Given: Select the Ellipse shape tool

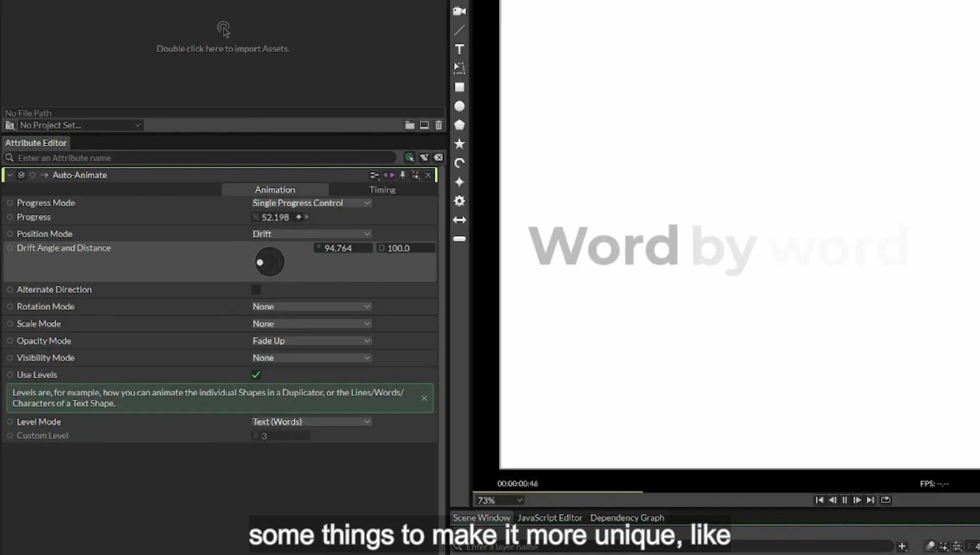Looking at the screenshot, I should coord(459,106).
